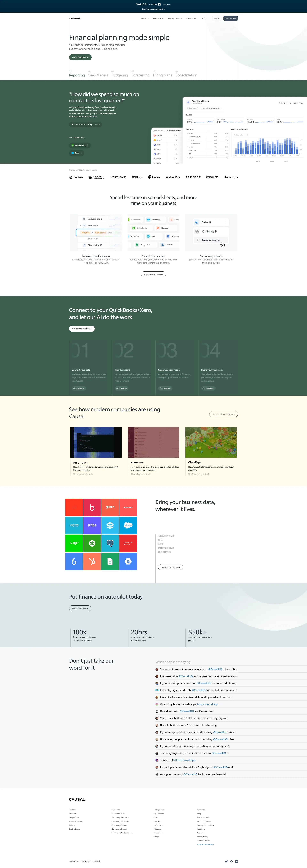307x868 pixels.
Task: Open the Read the announcement link
Action: [153, 9]
